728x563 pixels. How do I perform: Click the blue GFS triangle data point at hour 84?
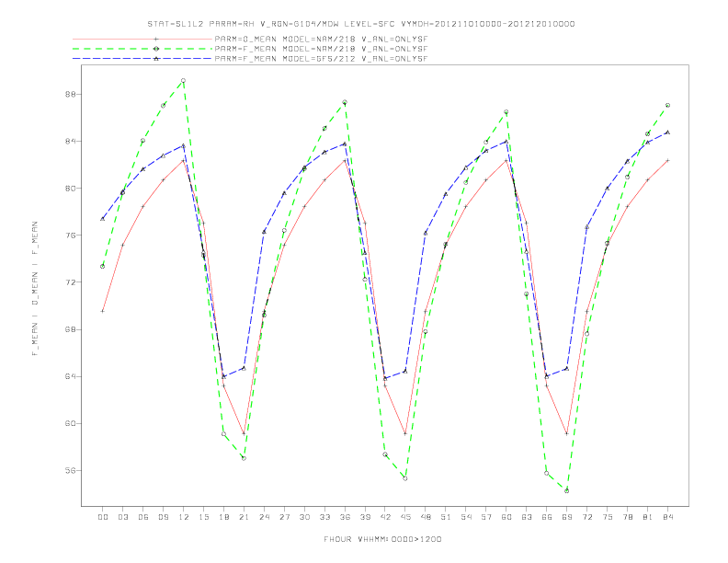(667, 132)
